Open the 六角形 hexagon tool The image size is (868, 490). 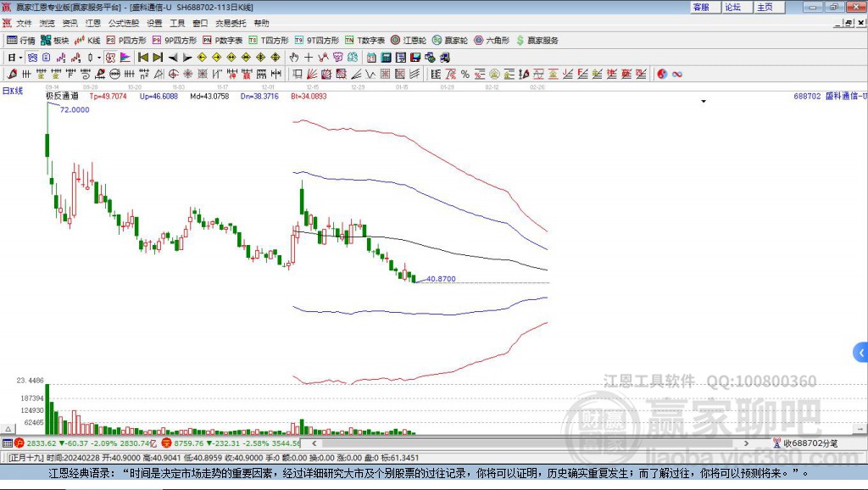tap(492, 41)
